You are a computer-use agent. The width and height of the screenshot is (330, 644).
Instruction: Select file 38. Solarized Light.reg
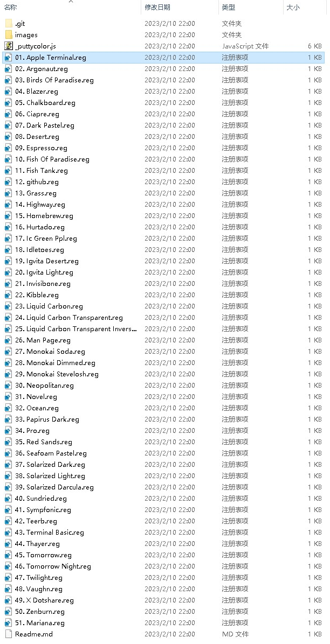point(50,475)
